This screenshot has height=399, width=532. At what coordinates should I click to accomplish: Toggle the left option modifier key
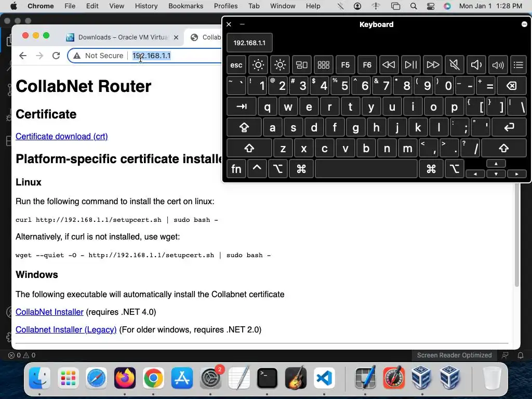pyautogui.click(x=278, y=169)
